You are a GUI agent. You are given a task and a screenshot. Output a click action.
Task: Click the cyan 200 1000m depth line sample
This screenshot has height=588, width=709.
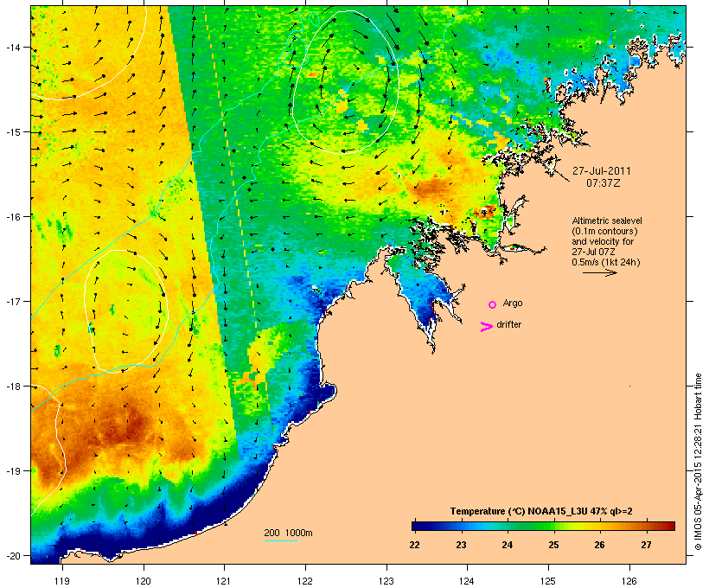tap(281, 541)
